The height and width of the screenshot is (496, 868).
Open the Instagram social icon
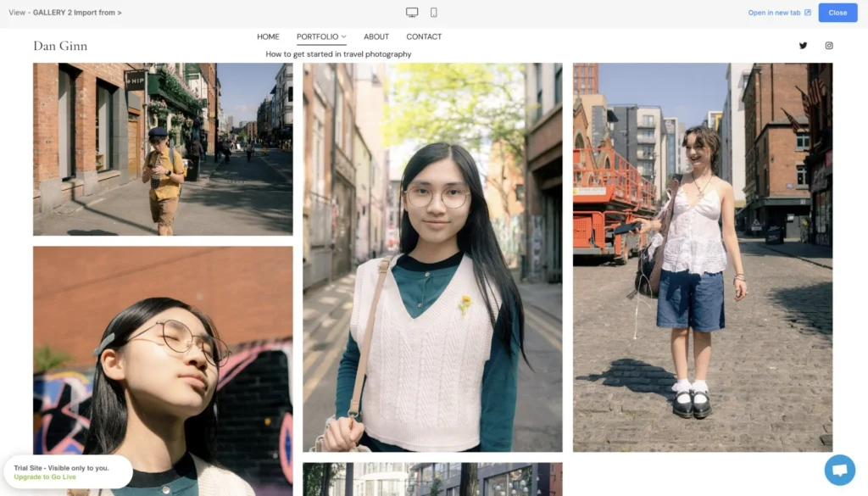(x=829, y=46)
